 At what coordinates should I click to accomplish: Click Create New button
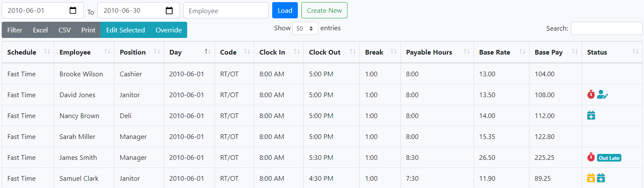324,10
